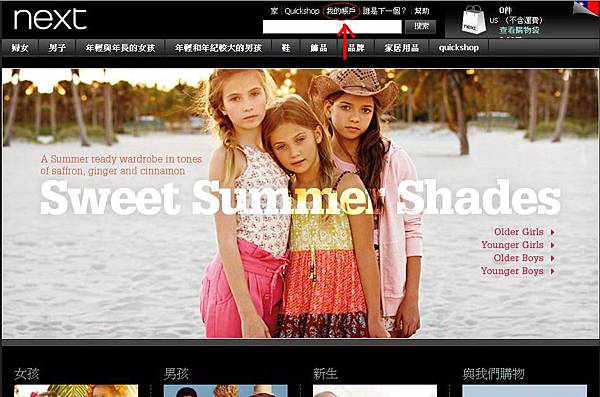
Task: Open the thumbnail under 男孩
Action: 226,391
